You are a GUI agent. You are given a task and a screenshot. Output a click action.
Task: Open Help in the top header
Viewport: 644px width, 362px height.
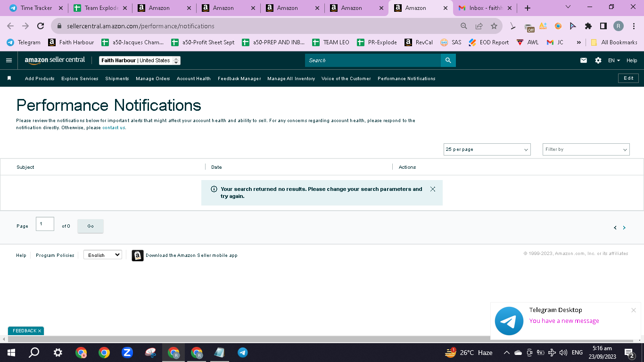632,60
